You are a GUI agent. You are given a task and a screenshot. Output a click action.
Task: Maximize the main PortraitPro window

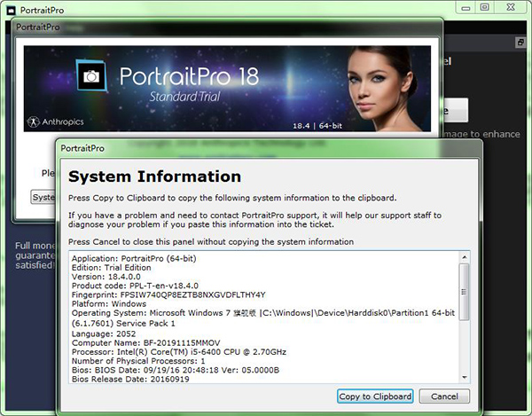485,7
